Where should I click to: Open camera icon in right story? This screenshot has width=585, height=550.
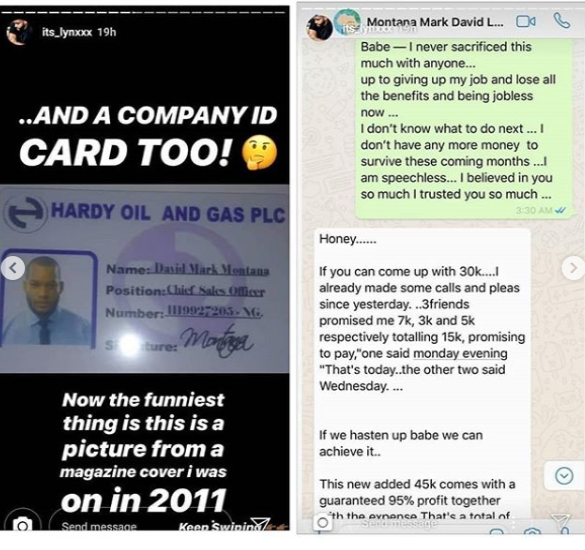click(323, 522)
